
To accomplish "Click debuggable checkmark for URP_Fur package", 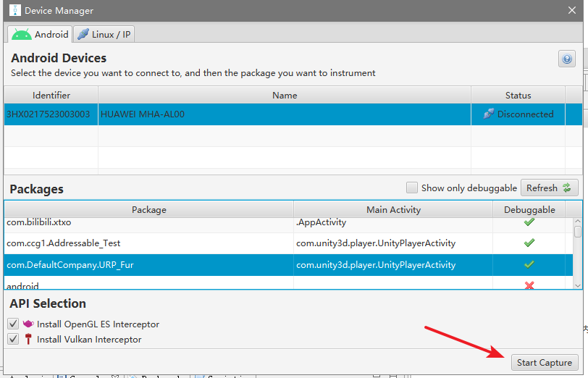I will click(529, 265).
